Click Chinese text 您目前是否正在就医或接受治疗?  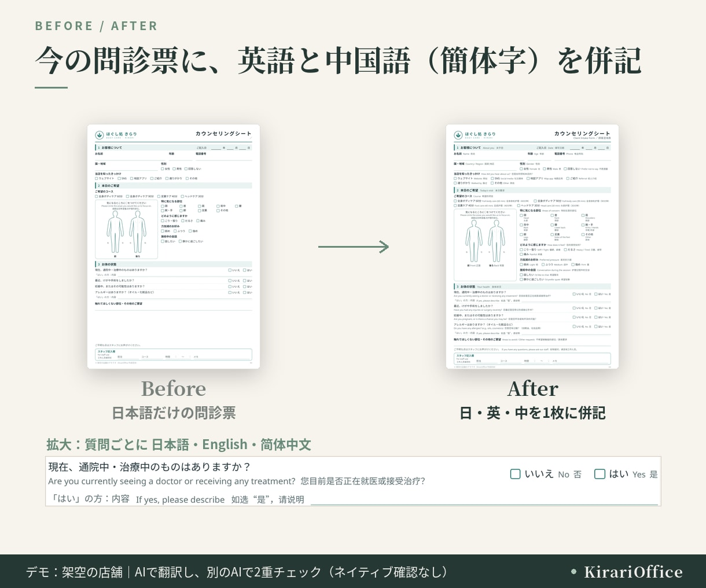(x=363, y=481)
